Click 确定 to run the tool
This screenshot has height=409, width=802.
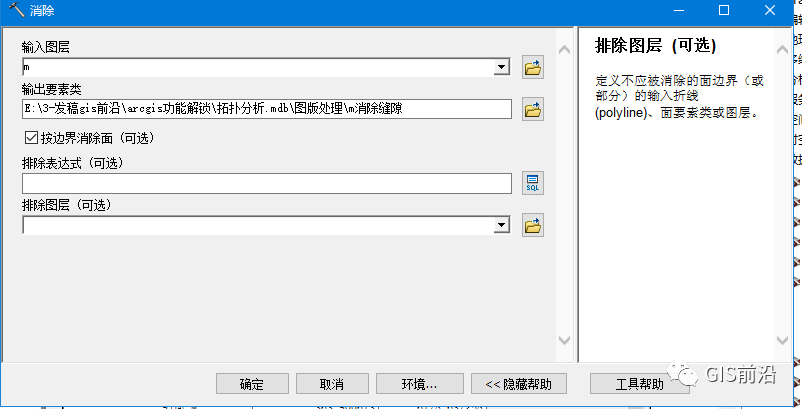[x=252, y=384]
